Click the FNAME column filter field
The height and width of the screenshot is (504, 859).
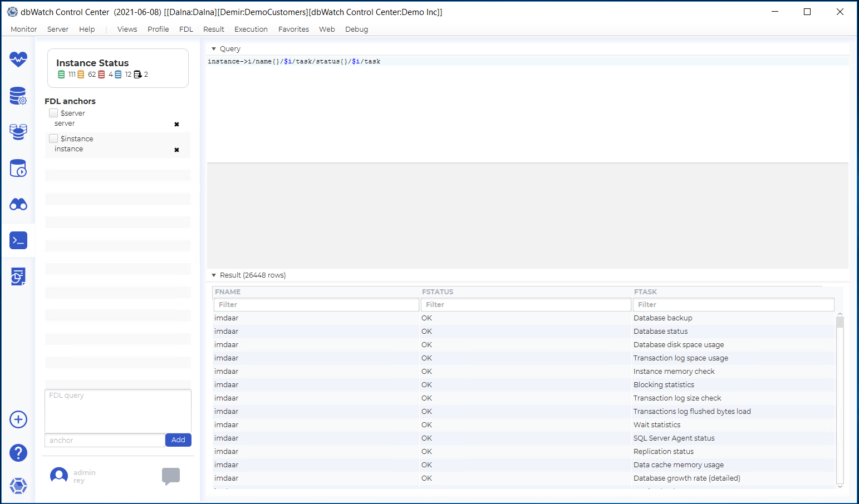click(316, 305)
